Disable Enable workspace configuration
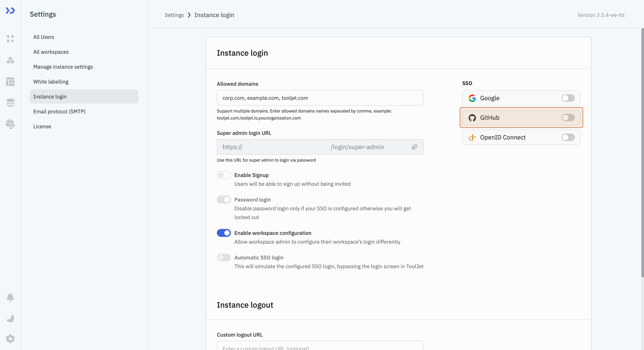 [x=224, y=233]
